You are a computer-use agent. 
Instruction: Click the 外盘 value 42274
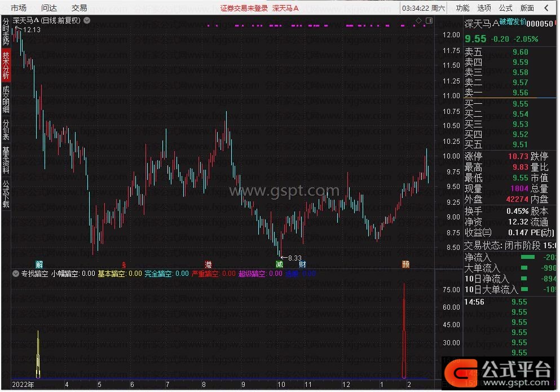pyautogui.click(x=517, y=200)
